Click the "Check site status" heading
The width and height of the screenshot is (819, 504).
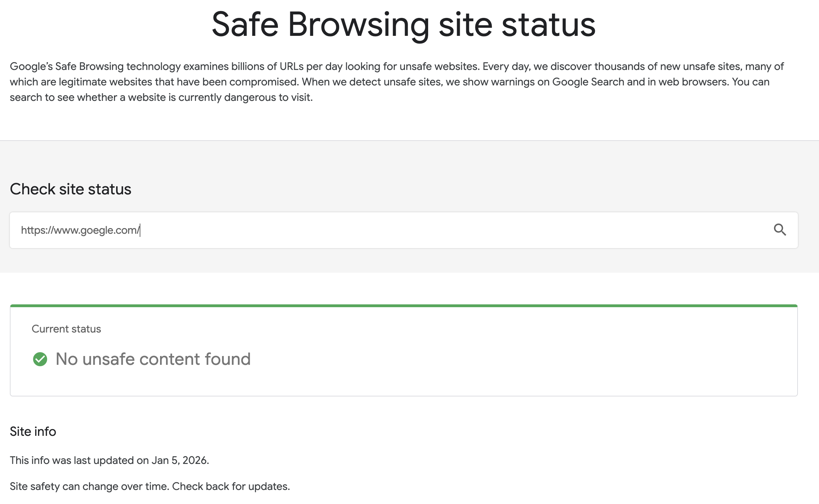(x=70, y=189)
